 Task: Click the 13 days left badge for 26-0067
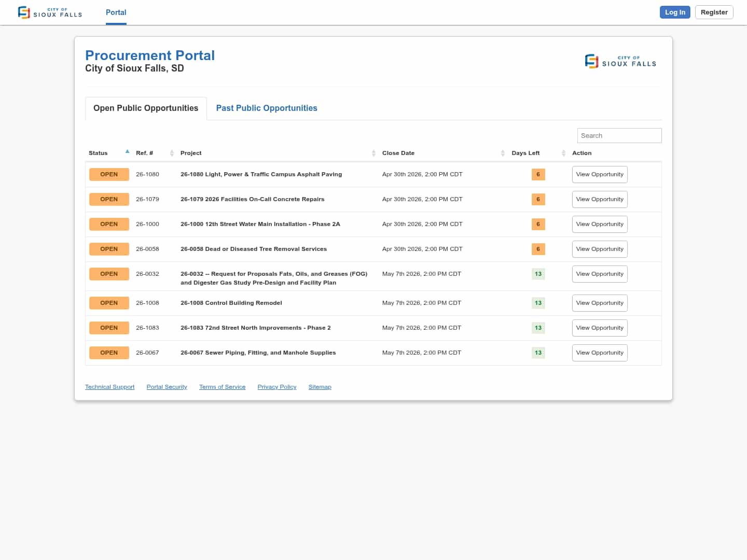538,353
